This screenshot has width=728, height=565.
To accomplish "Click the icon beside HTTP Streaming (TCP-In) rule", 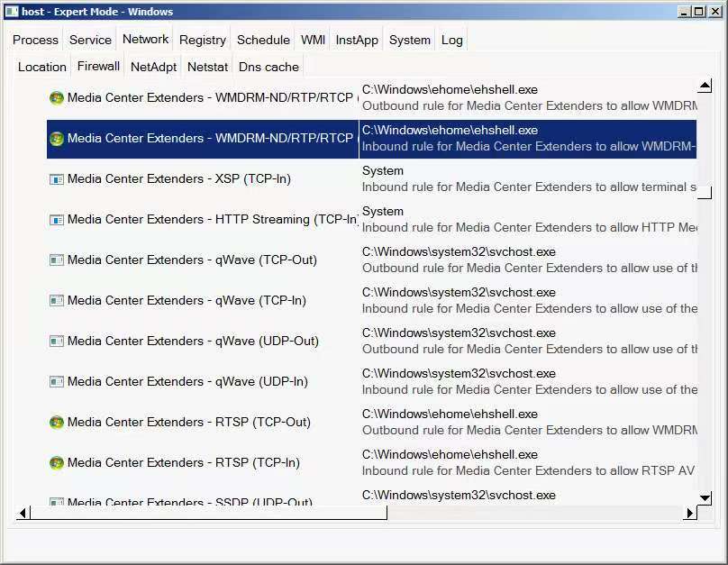I will click(x=57, y=220).
